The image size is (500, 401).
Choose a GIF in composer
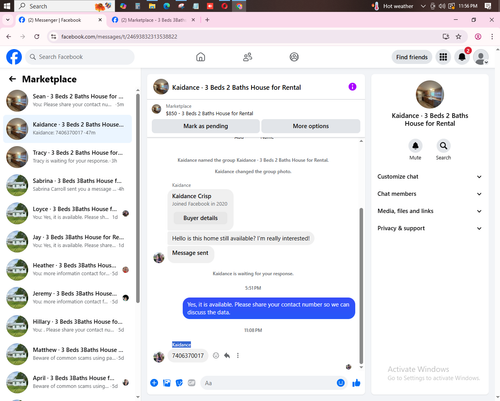[192, 383]
